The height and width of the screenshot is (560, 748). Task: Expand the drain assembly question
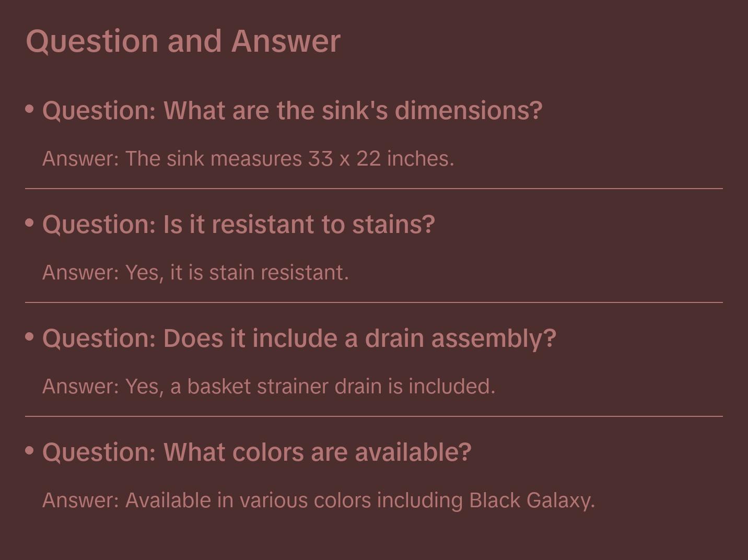point(299,339)
